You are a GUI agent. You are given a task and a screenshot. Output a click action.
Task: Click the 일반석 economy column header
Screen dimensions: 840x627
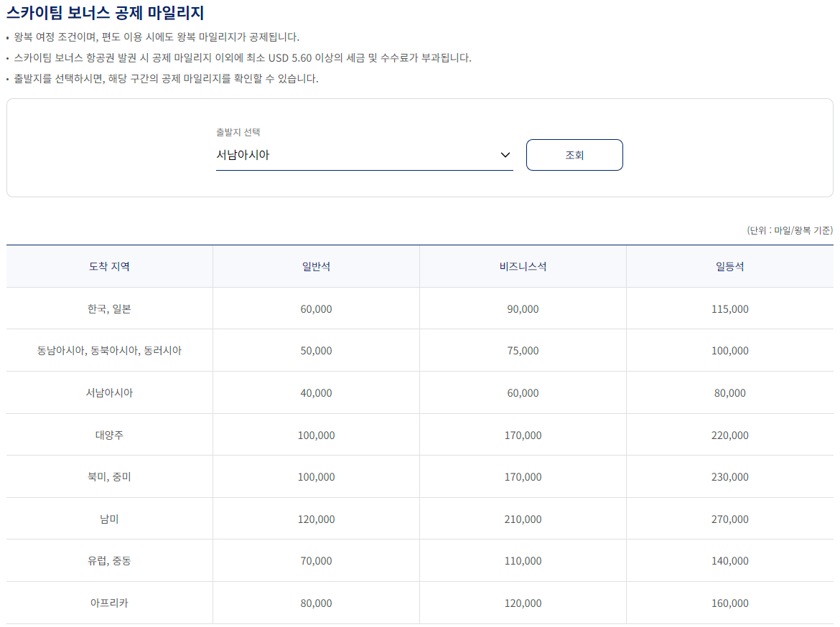(315, 265)
